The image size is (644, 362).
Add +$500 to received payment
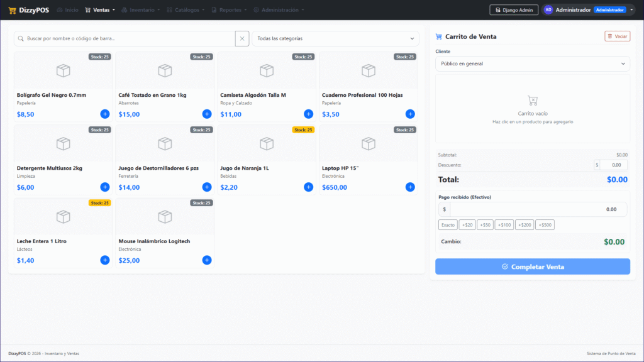click(545, 225)
